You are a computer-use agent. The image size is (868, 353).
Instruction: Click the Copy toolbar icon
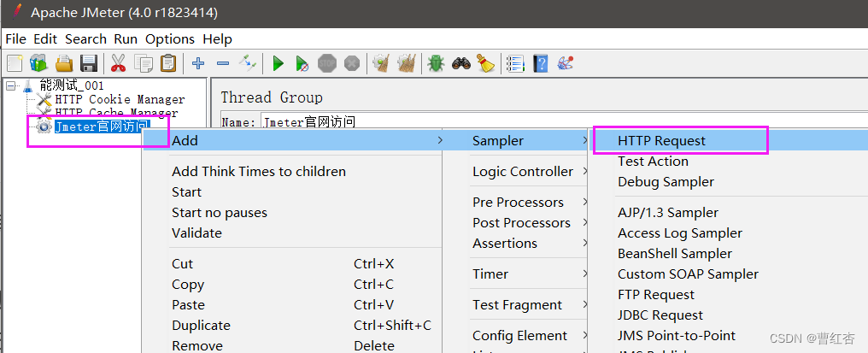[144, 63]
